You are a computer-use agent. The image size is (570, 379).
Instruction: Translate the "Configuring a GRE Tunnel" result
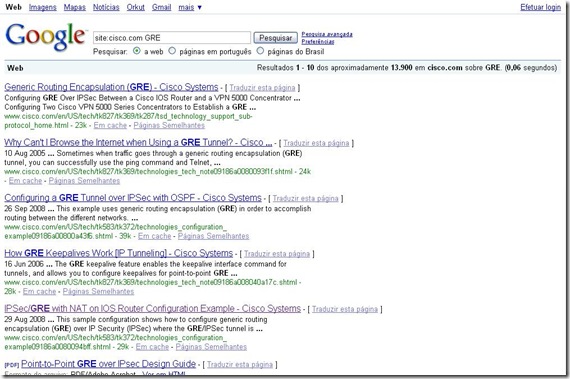pyautogui.click(x=305, y=198)
